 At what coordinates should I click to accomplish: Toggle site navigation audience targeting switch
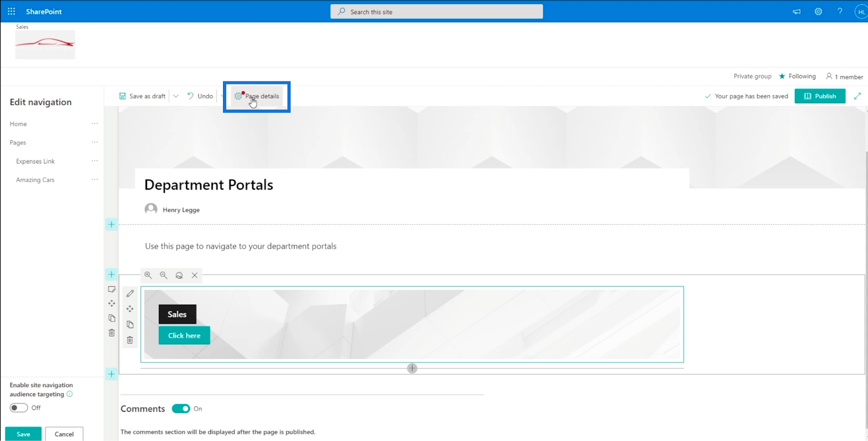click(18, 408)
